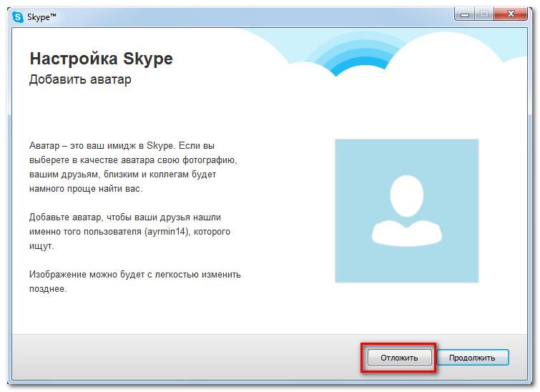Click the white person silhouette icon
540x392 pixels.
coord(407,210)
